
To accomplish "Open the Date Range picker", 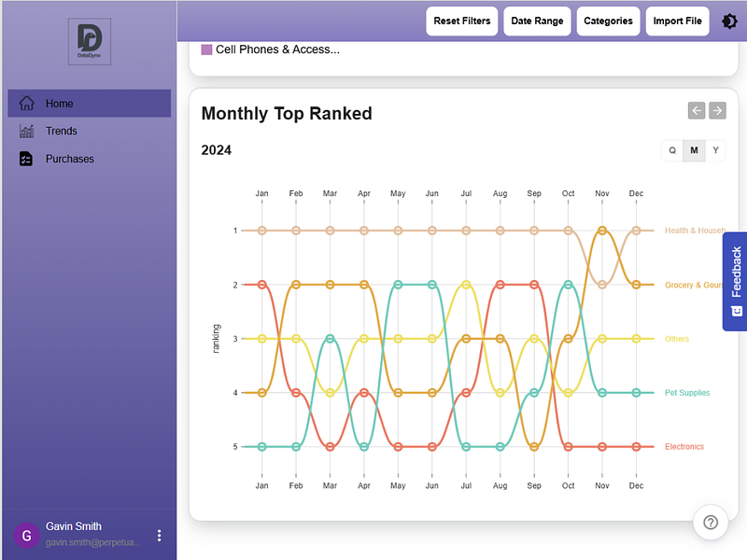I will tap(537, 21).
